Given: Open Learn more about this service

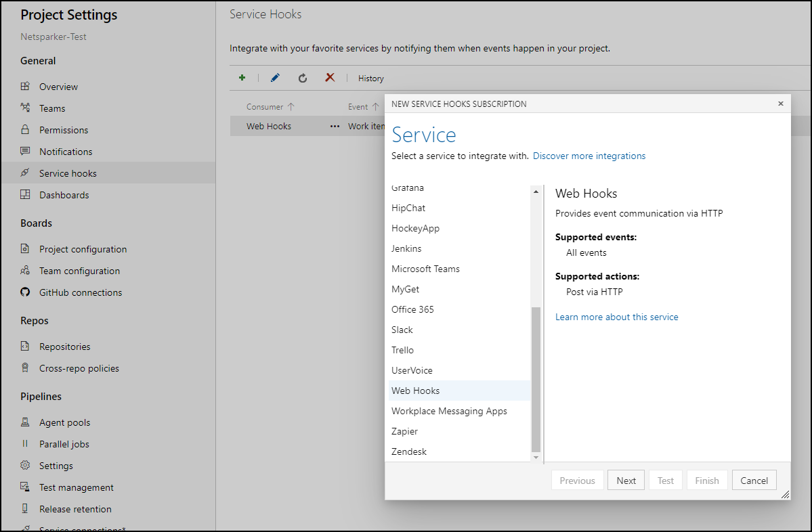Looking at the screenshot, I should (616, 317).
